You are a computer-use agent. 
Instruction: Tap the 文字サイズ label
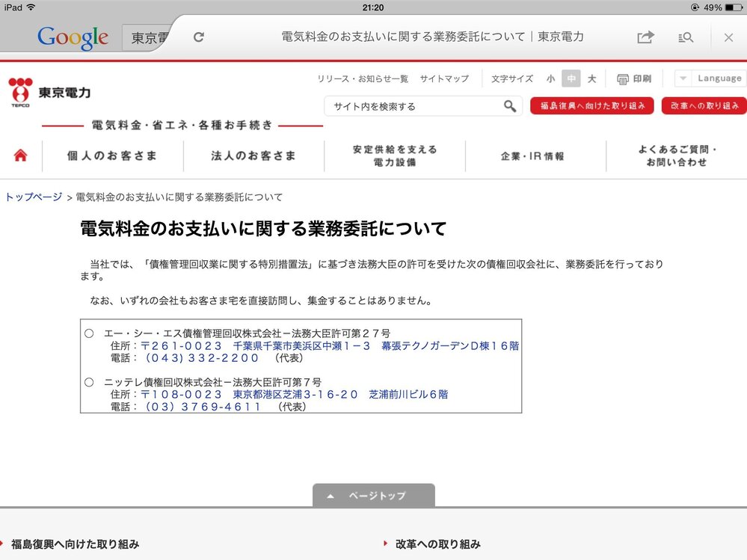coord(512,79)
